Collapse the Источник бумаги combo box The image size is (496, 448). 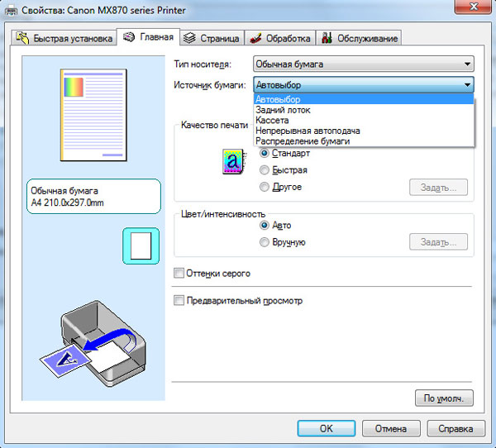(x=364, y=85)
